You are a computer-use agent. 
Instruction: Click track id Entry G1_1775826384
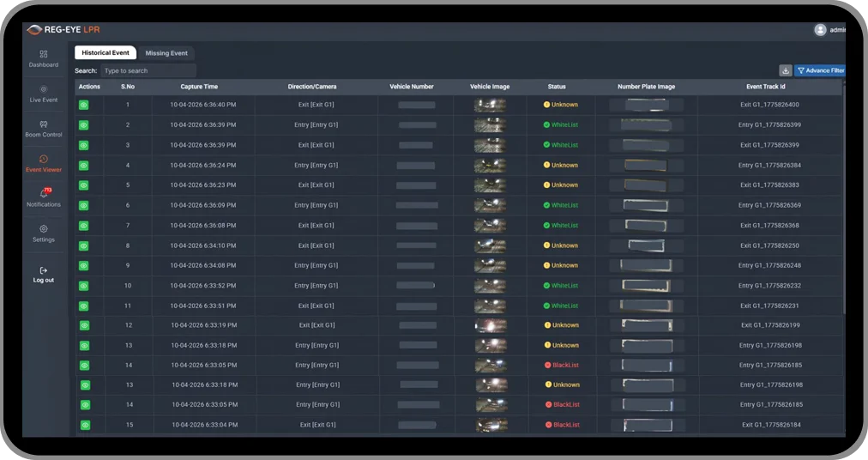(769, 165)
